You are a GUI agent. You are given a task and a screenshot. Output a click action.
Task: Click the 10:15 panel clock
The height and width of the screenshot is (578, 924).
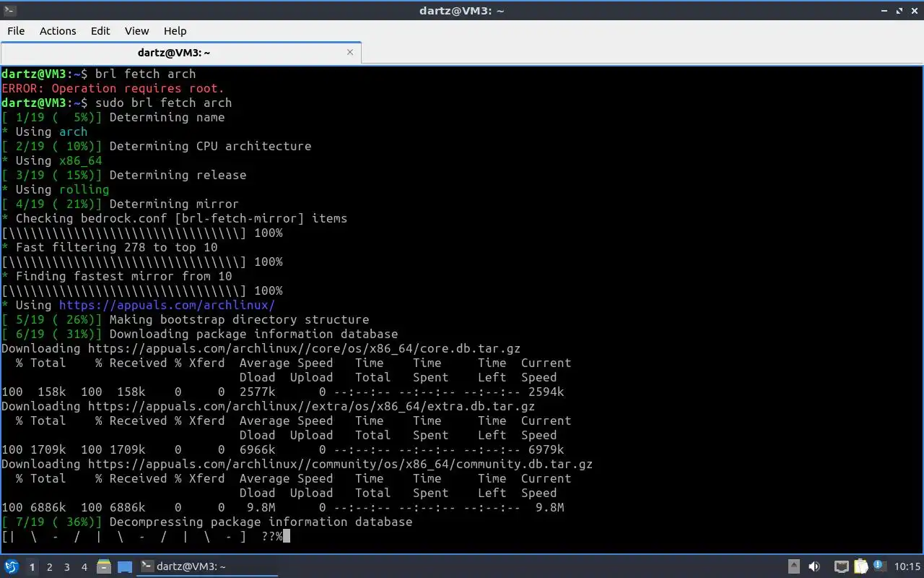click(x=907, y=566)
